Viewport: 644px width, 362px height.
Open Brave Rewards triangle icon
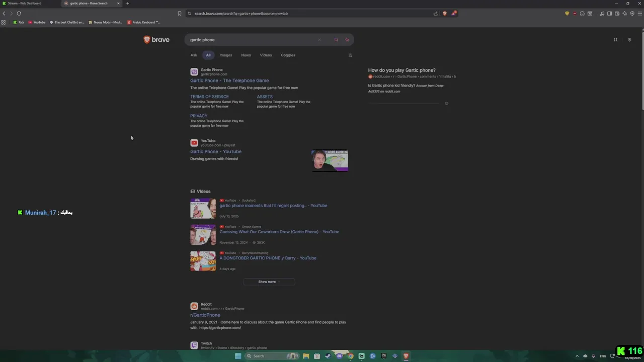453,14
